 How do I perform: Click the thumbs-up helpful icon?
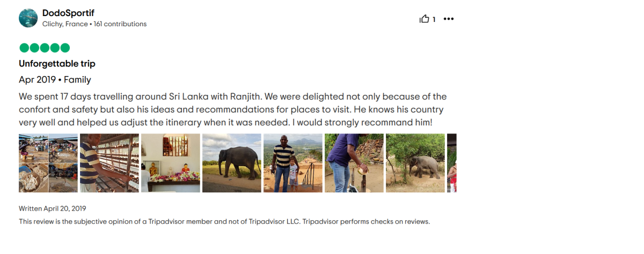424,19
